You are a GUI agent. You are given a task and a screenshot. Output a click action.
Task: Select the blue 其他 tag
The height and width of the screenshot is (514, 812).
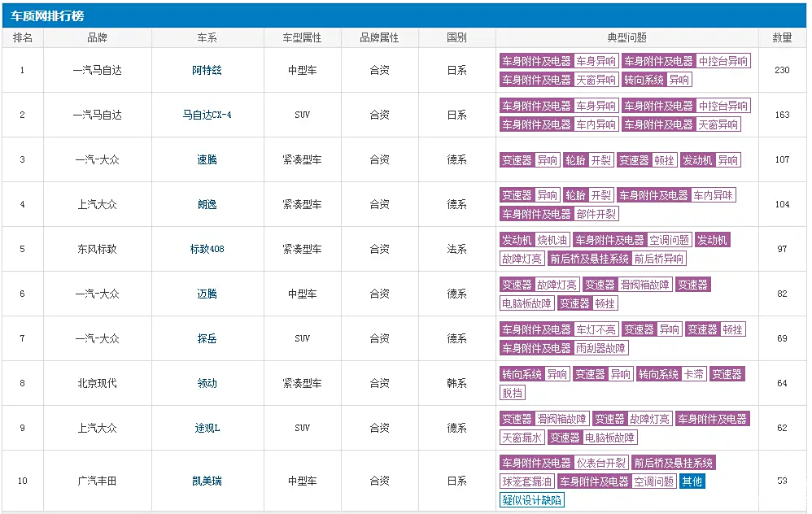point(692,481)
